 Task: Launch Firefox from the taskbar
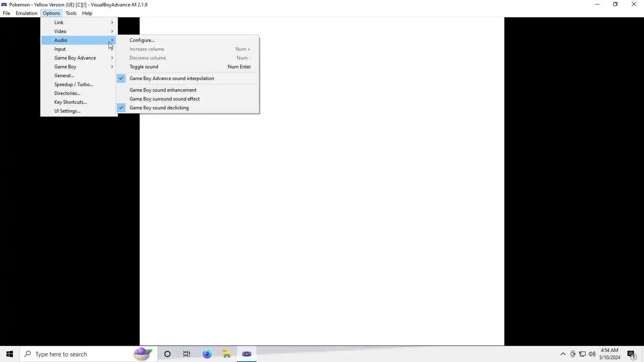207,354
